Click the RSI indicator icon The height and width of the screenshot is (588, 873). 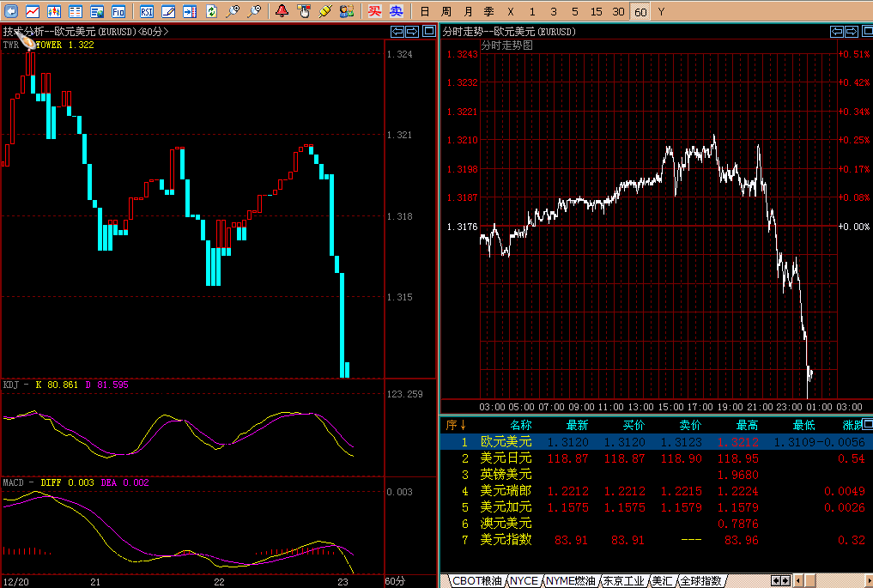(x=147, y=11)
